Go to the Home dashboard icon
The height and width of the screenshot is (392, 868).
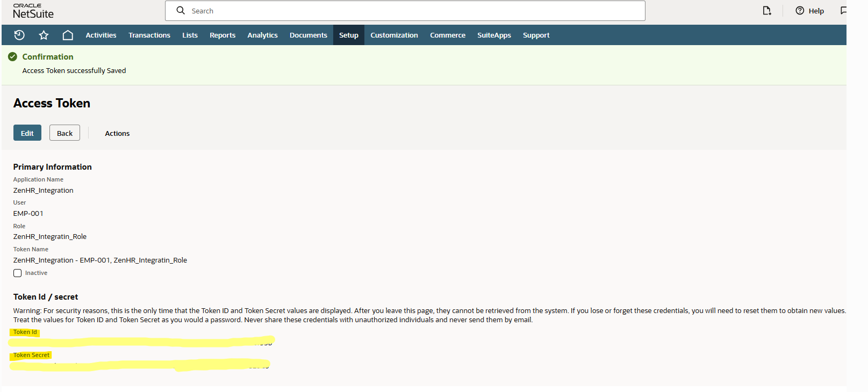(68, 35)
